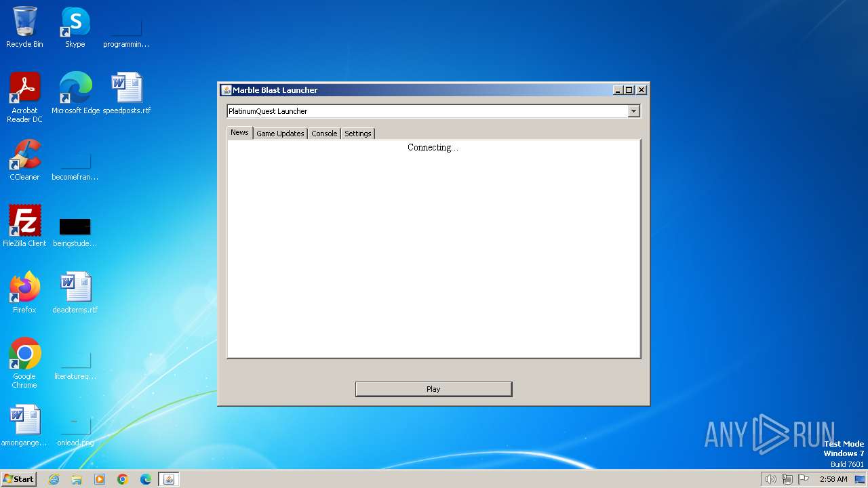Open Acrobat Reader DC shortcut
Screen dimensions: 868x488
24,98
